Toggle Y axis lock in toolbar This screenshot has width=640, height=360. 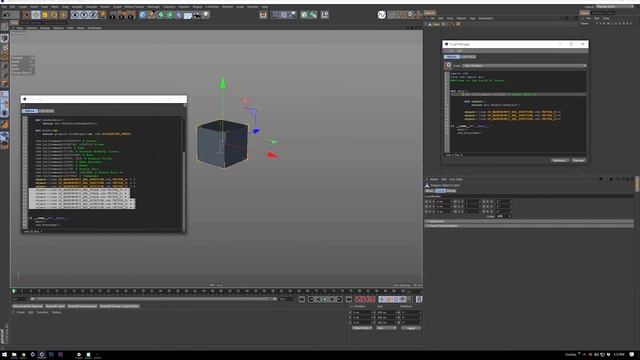tap(84, 15)
